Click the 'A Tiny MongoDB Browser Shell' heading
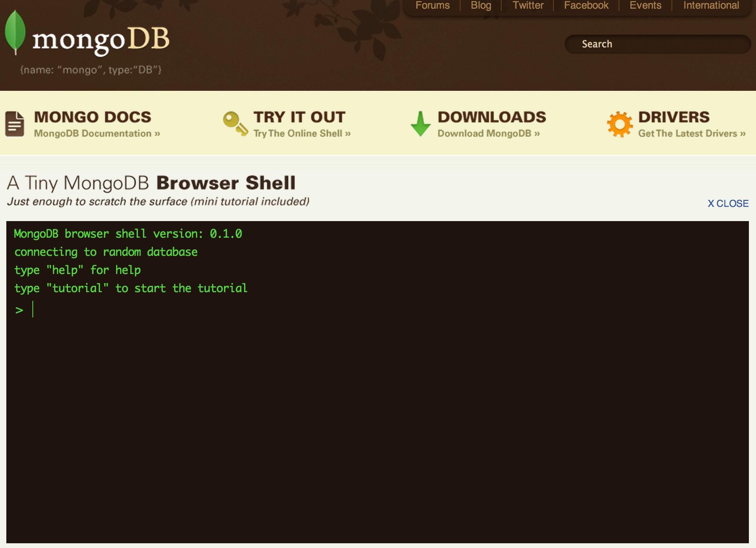The height and width of the screenshot is (548, 756). [x=151, y=183]
